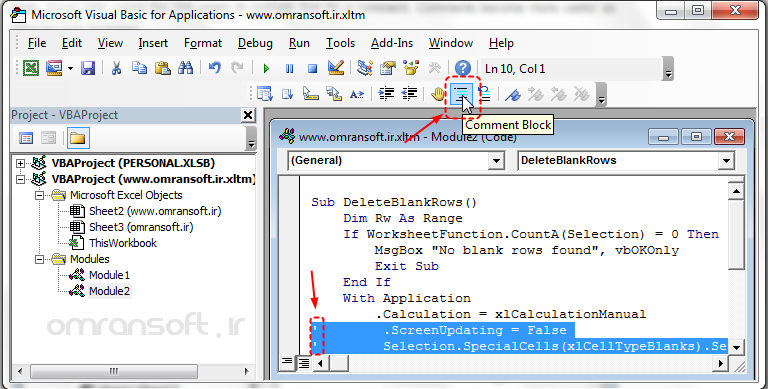
Task: Switch to Procedure View button
Action: pyautogui.click(x=288, y=363)
